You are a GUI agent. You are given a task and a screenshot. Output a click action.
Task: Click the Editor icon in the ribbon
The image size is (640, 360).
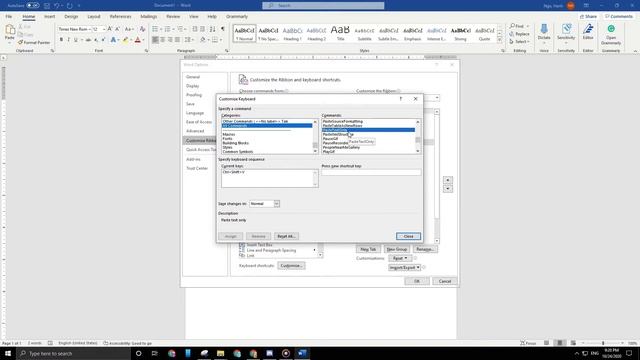coord(588,29)
